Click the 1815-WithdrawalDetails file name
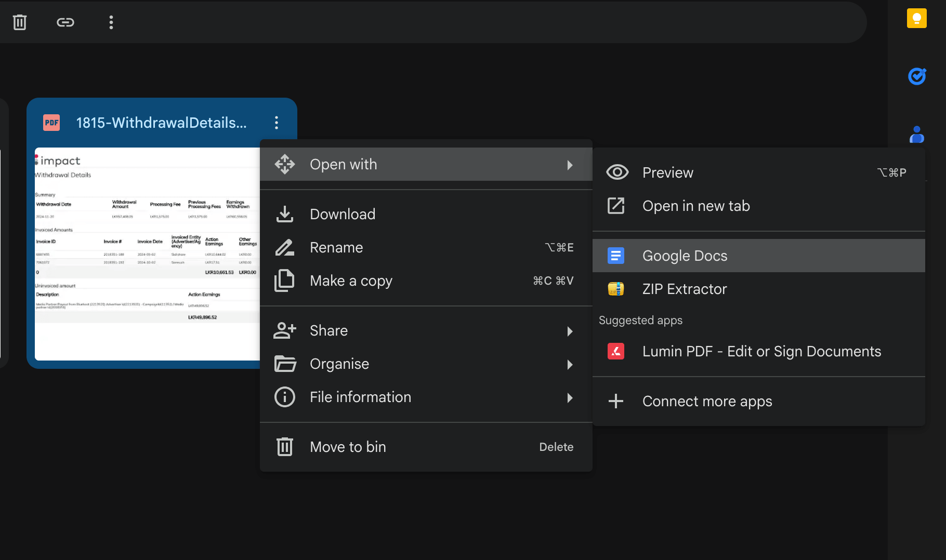This screenshot has height=560, width=946. [161, 123]
